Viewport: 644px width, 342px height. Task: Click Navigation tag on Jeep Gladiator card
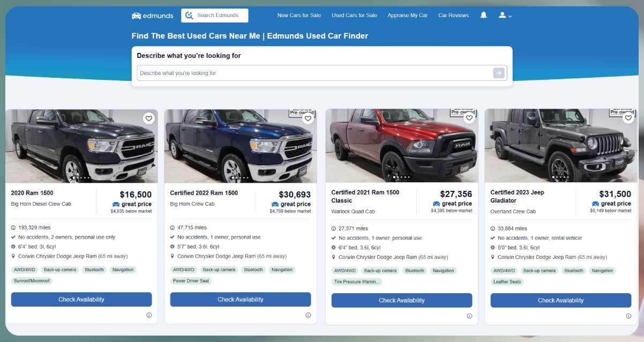[602, 271]
